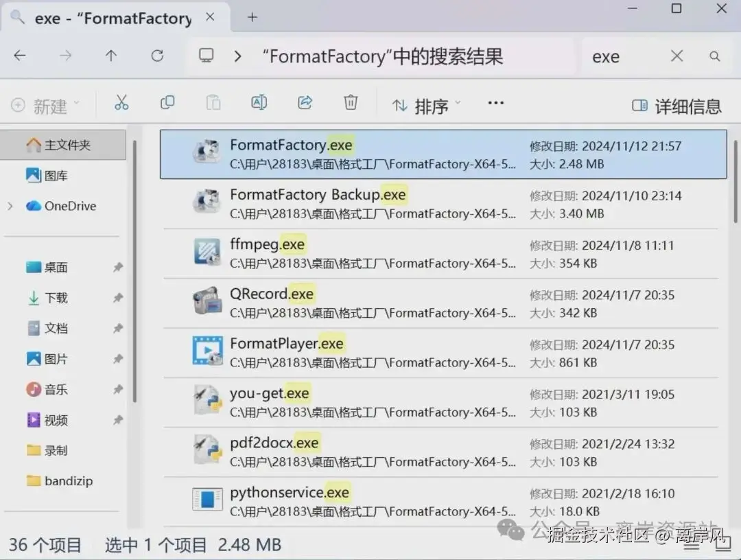This screenshot has height=560, width=741.
Task: Click the Paste clipboard icon
Action: click(213, 102)
